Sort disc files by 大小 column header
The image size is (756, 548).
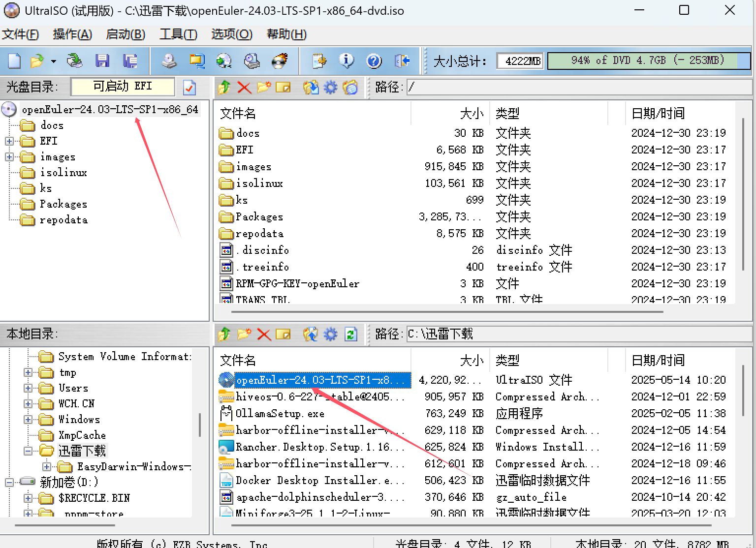tap(450, 113)
